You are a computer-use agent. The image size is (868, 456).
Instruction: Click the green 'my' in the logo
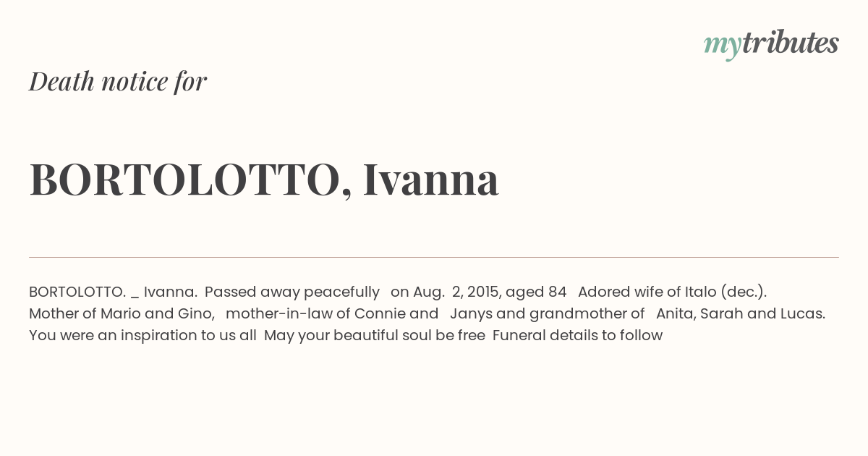[723, 47]
